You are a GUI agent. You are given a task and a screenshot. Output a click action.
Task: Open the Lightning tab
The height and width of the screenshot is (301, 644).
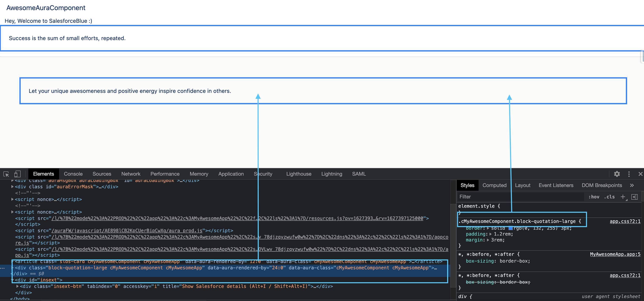331,174
